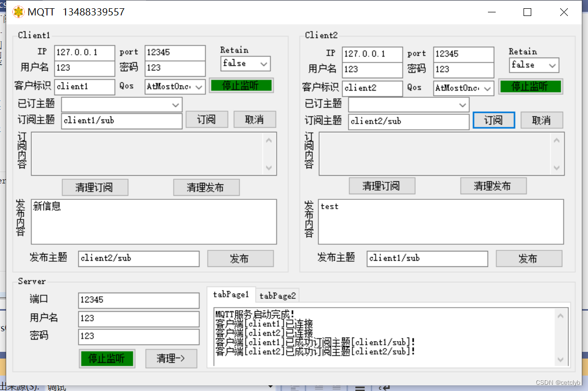This screenshot has width=588, height=391.
Task: Focus Client1 IP field 127.0.0.1
Action: (85, 53)
